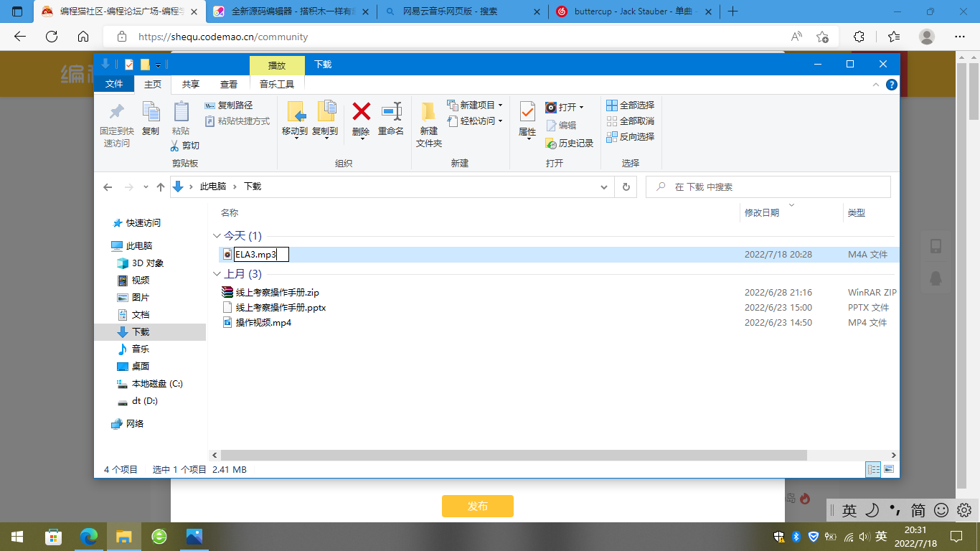Open the File (文件) tab
The width and height of the screenshot is (980, 551).
coord(114,84)
